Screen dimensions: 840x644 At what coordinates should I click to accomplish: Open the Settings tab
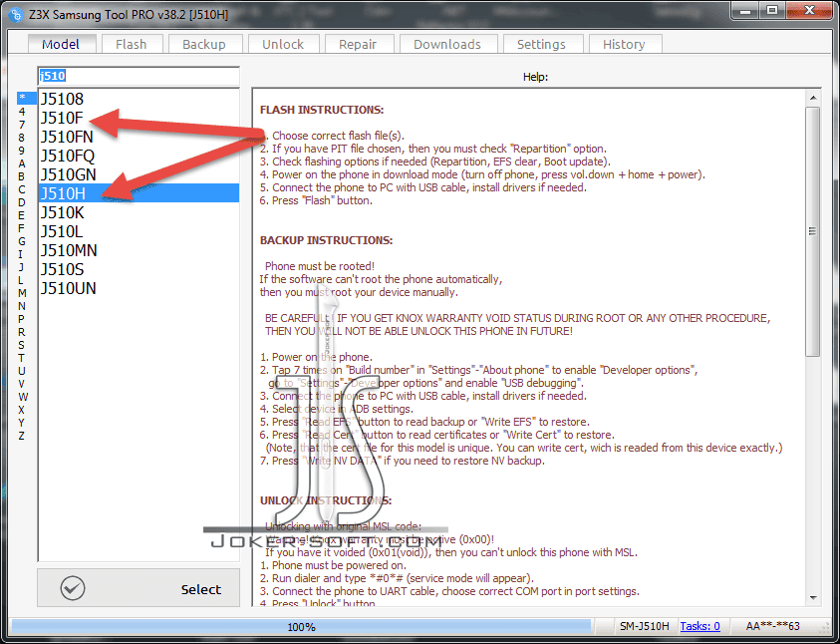542,45
